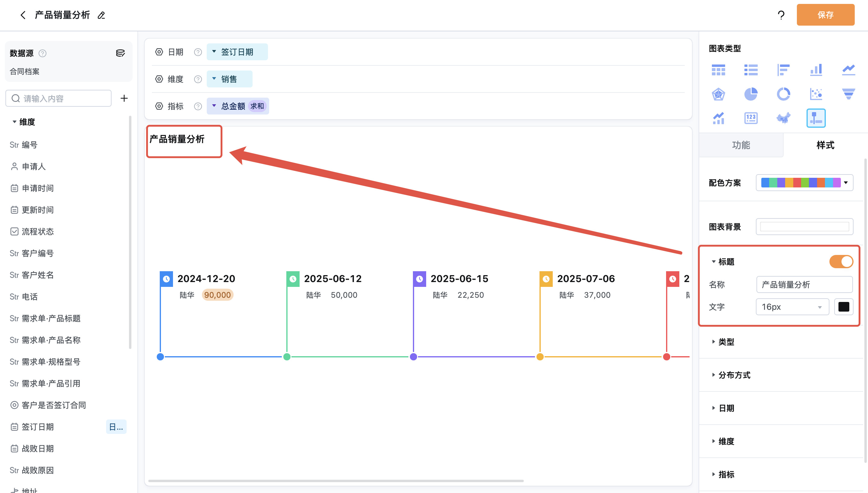The height and width of the screenshot is (493, 868).
Task: Go back using the left arrow
Action: coord(23,15)
